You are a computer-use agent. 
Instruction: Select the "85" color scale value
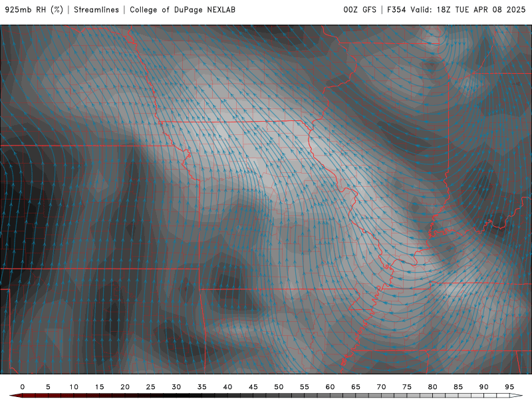pos(458,387)
